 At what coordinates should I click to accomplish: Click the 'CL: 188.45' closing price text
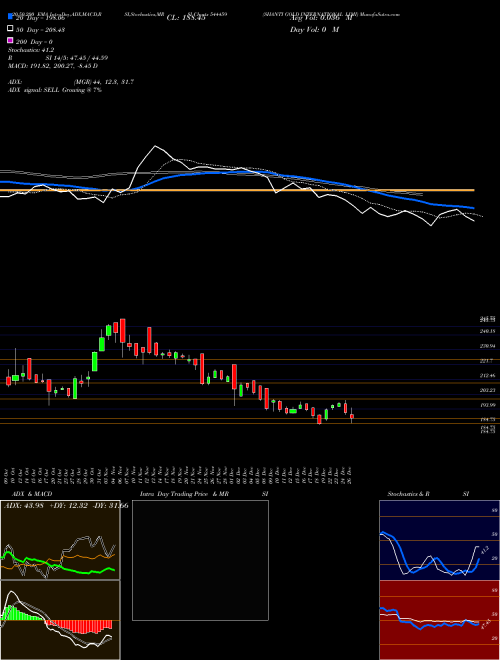pyautogui.click(x=186, y=18)
